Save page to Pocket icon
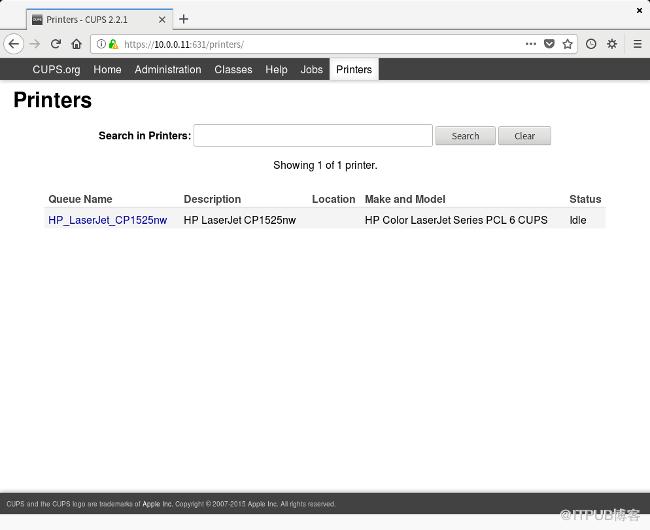The height and width of the screenshot is (530, 650). coord(549,44)
